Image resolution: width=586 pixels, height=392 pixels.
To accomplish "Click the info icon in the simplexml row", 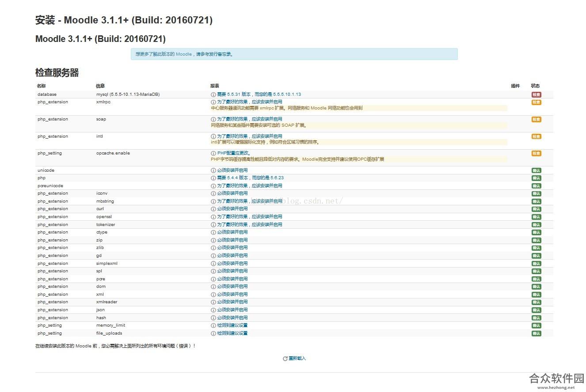I will (x=213, y=264).
